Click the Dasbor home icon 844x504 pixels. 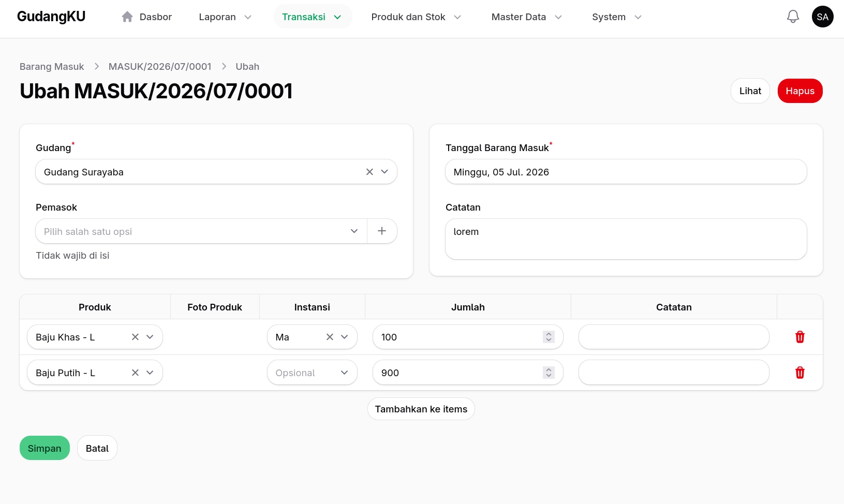pos(127,17)
